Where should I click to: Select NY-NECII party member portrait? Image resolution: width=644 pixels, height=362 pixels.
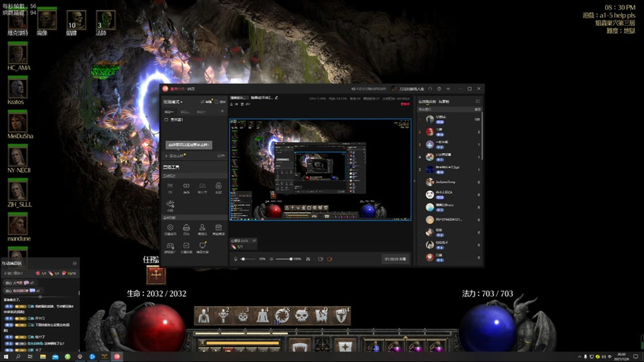click(18, 155)
